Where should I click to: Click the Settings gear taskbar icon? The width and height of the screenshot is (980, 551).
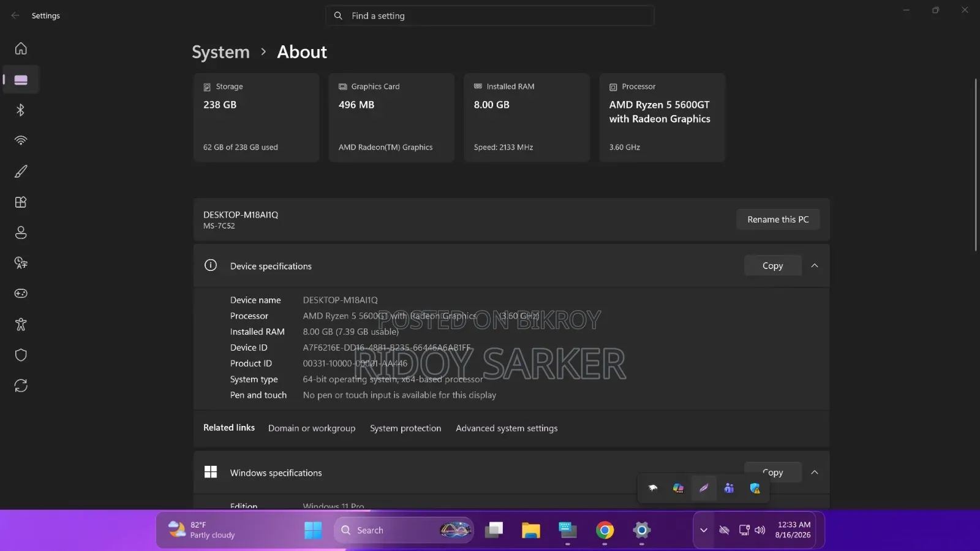pyautogui.click(x=641, y=530)
